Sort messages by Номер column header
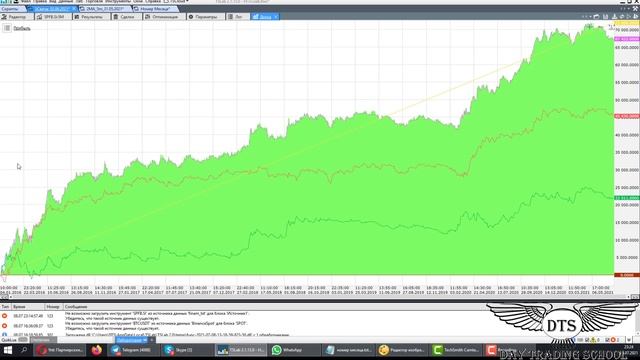Screen dimensions: 640x360 tap(53, 307)
